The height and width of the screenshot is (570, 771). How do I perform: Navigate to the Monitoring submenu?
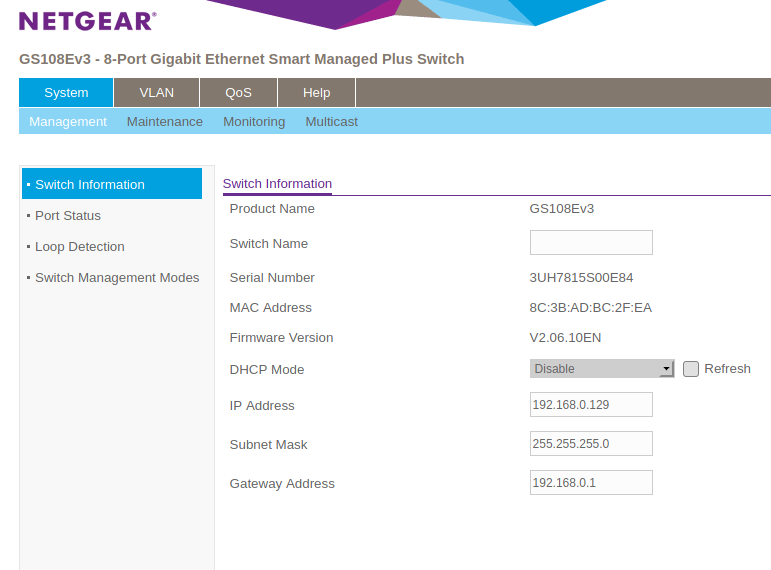click(254, 122)
